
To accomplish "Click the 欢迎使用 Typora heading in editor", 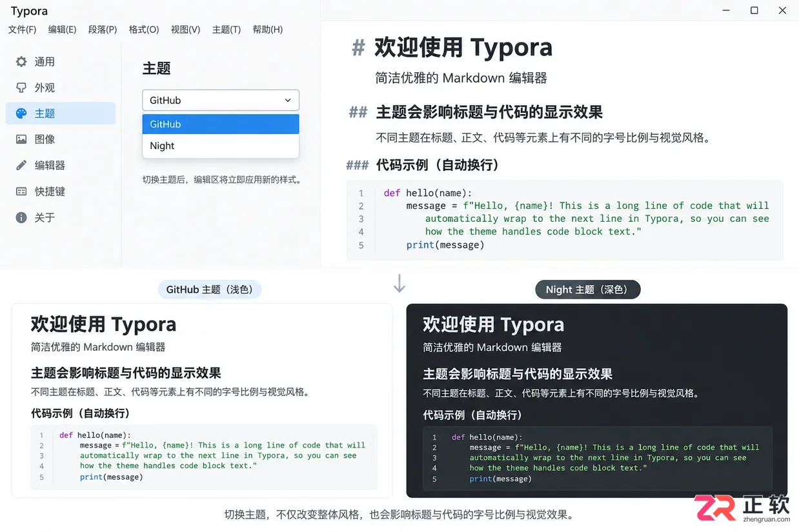I will [463, 47].
